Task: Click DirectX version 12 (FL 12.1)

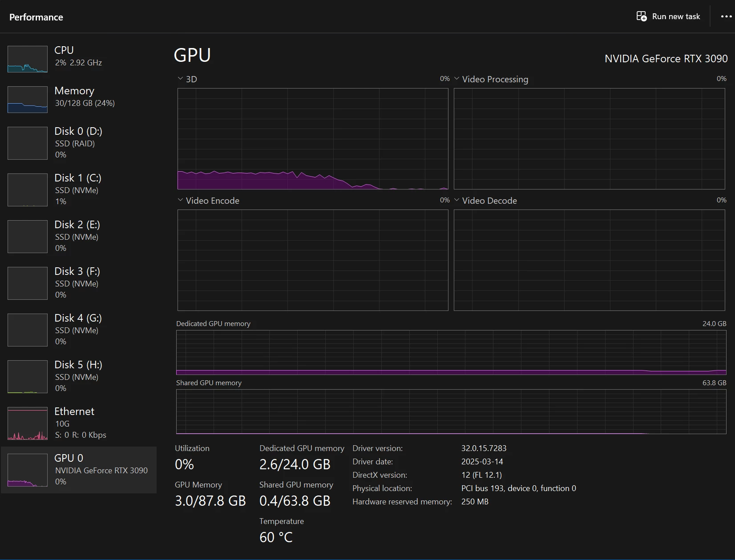Action: coord(481,475)
